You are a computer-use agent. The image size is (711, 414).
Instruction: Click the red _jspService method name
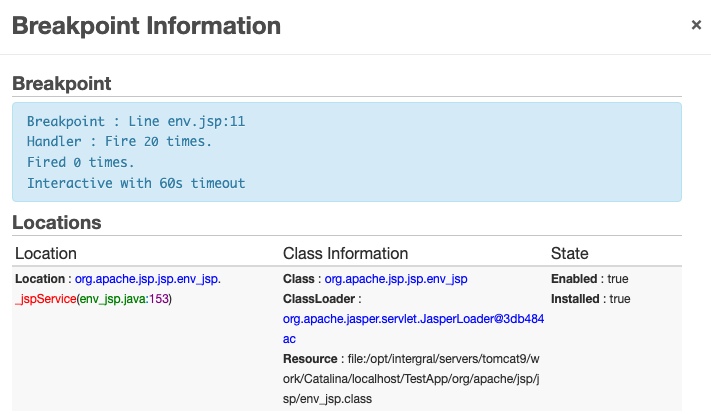point(45,299)
